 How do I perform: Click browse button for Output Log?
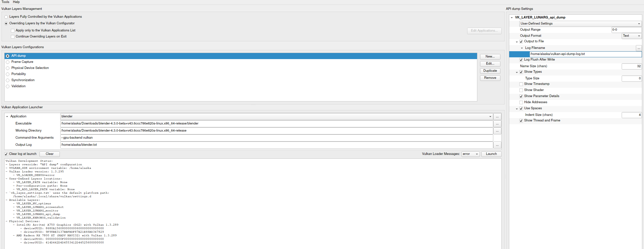(497, 145)
